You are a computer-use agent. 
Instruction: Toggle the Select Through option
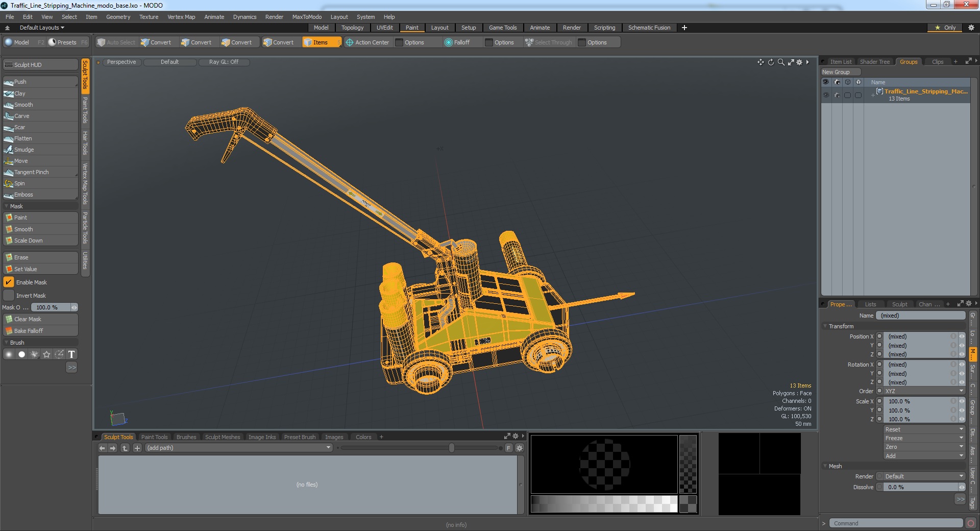(x=549, y=42)
